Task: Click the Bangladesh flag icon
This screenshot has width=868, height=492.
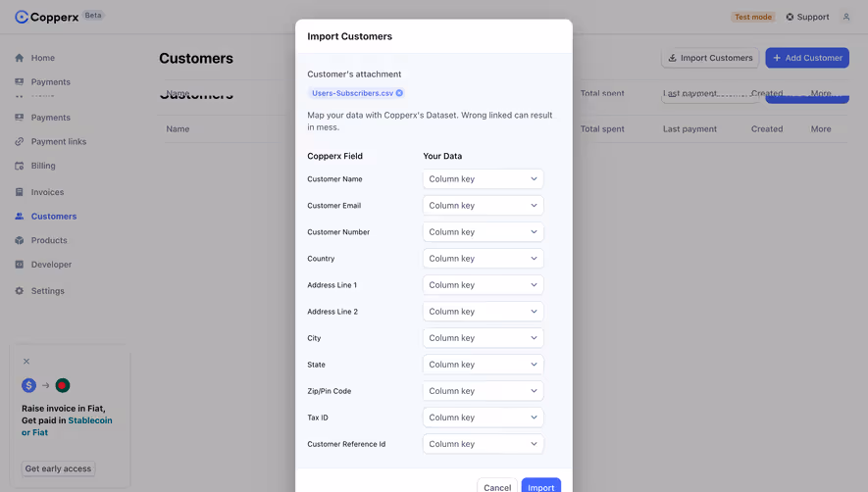Action: coord(63,385)
